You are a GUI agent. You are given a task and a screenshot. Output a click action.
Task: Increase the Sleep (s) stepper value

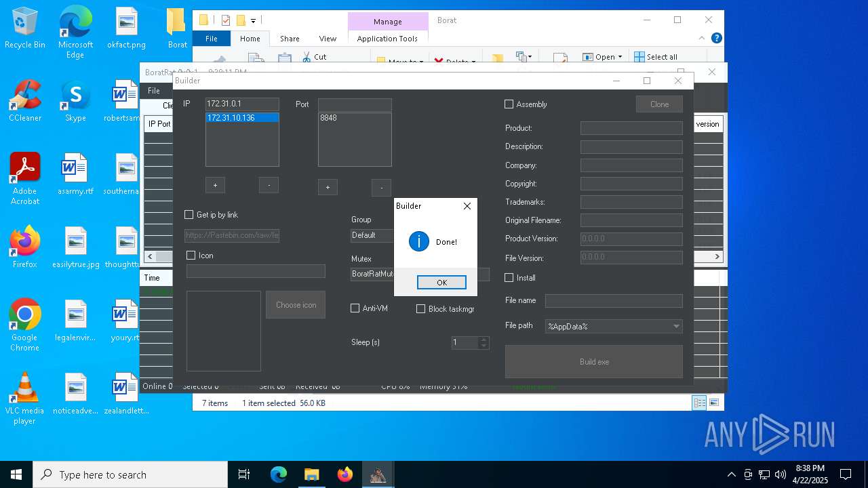click(484, 340)
